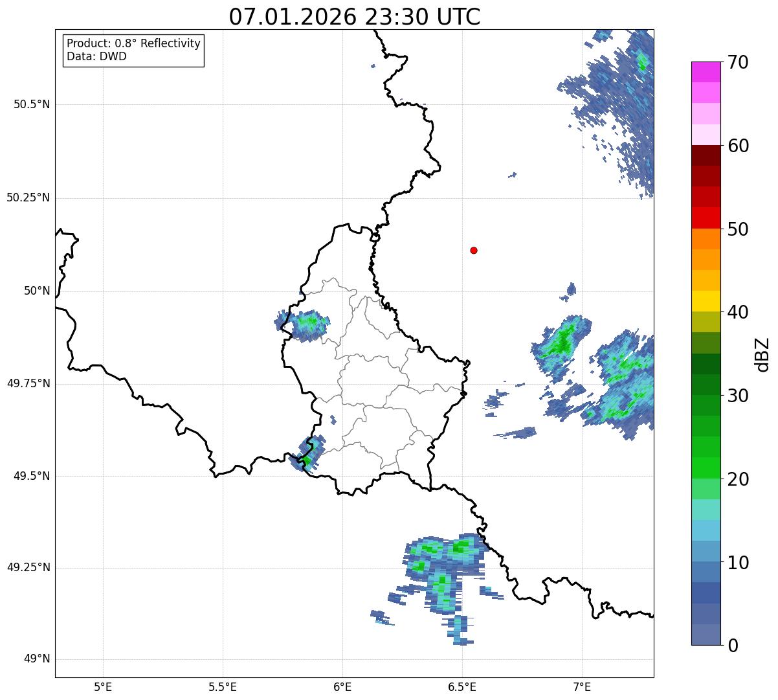Click the 'Product: 0.8° Reflectivity' text
This screenshot has height=700, width=778.
[134, 43]
